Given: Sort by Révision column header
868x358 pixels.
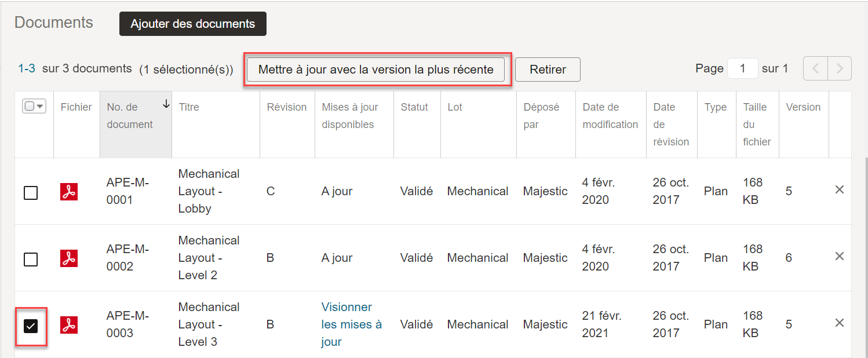Looking at the screenshot, I should (287, 107).
